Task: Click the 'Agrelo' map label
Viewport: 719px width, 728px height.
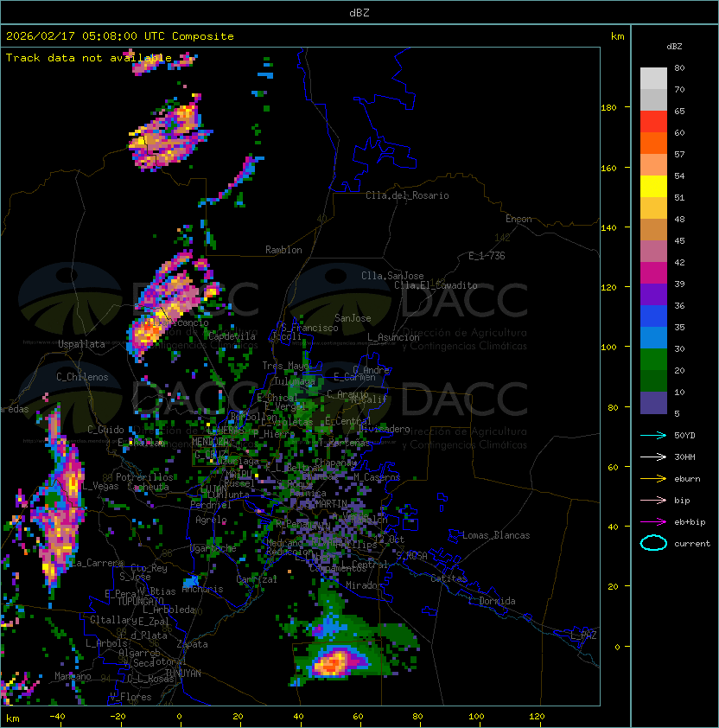Action: pos(211,520)
